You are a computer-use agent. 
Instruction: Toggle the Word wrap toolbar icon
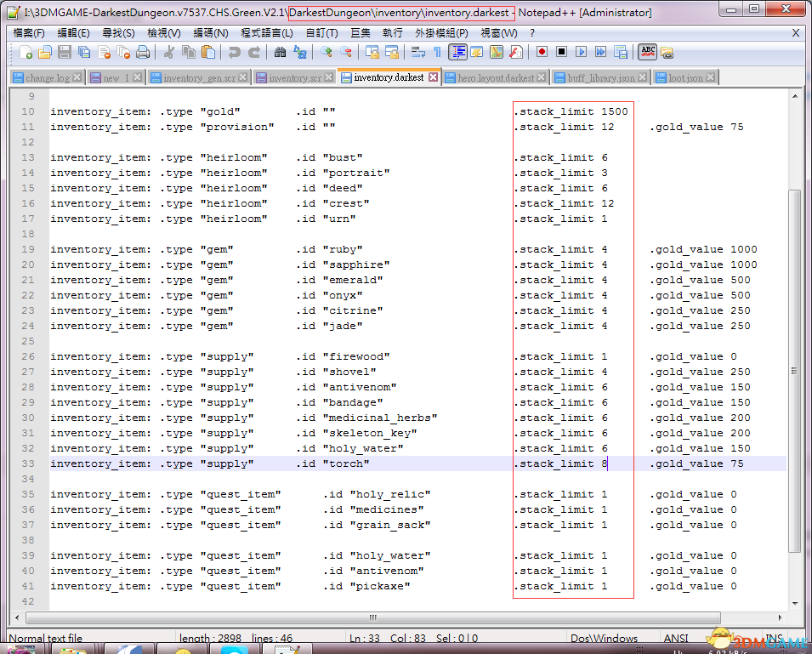coord(417,52)
